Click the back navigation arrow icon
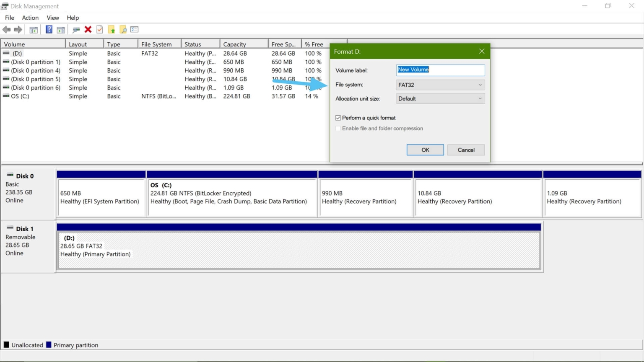Viewport: 644px width, 362px height. (7, 29)
